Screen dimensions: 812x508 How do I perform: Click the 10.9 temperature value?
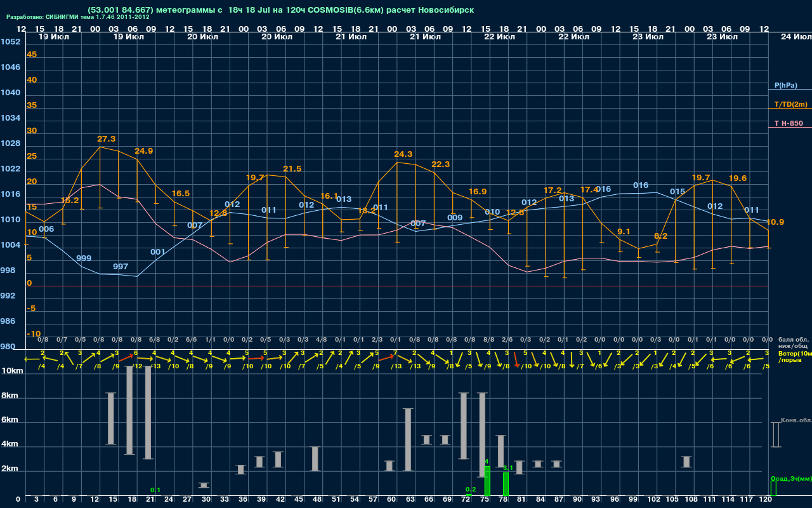(775, 222)
